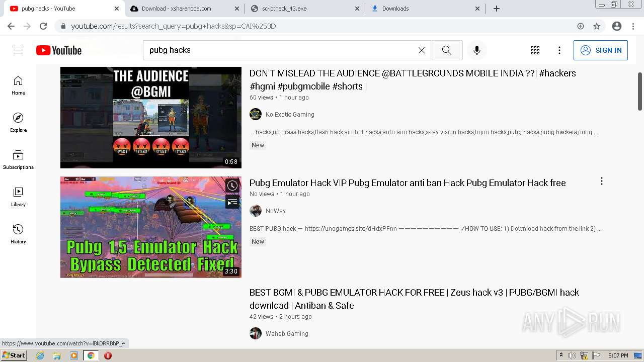Open a new browser tab
The height and width of the screenshot is (362, 644).
497,9
